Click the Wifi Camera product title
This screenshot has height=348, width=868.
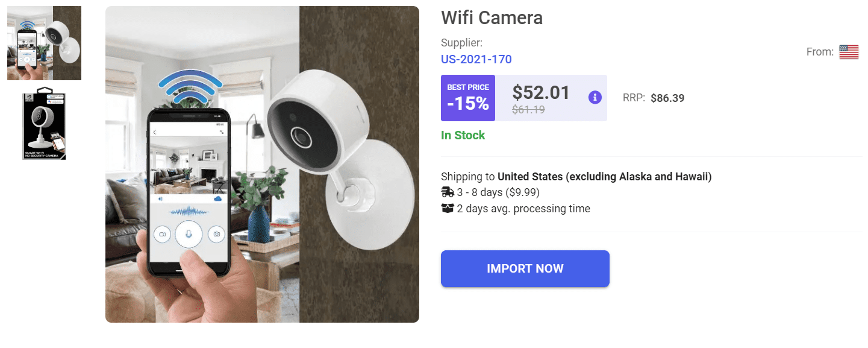[491, 18]
